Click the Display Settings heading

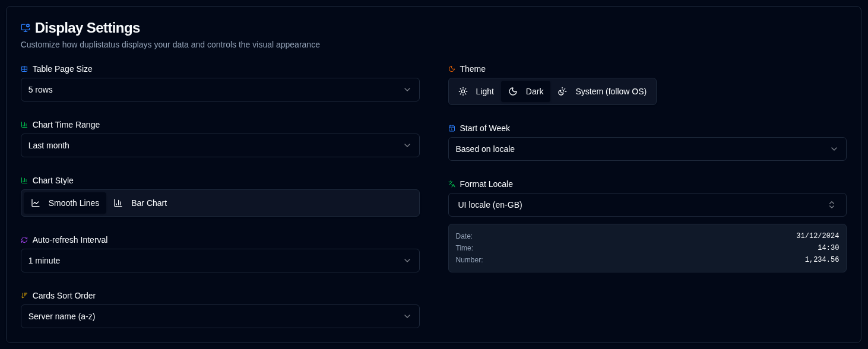(x=87, y=27)
